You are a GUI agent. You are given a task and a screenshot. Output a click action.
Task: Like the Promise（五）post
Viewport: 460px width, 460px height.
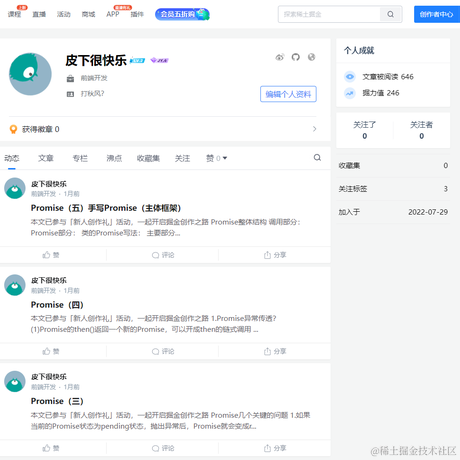[x=51, y=255]
